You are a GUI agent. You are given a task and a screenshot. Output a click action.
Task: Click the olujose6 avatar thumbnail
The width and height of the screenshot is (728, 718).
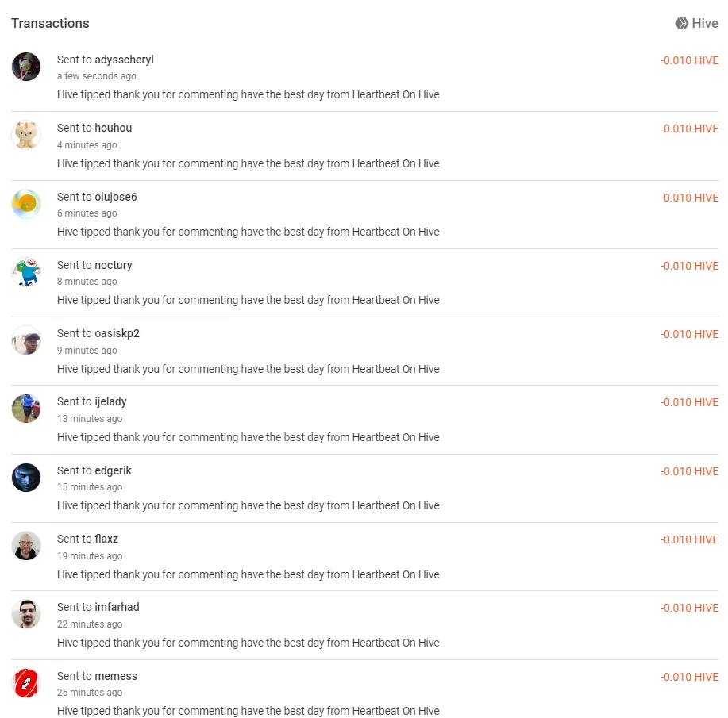26,204
